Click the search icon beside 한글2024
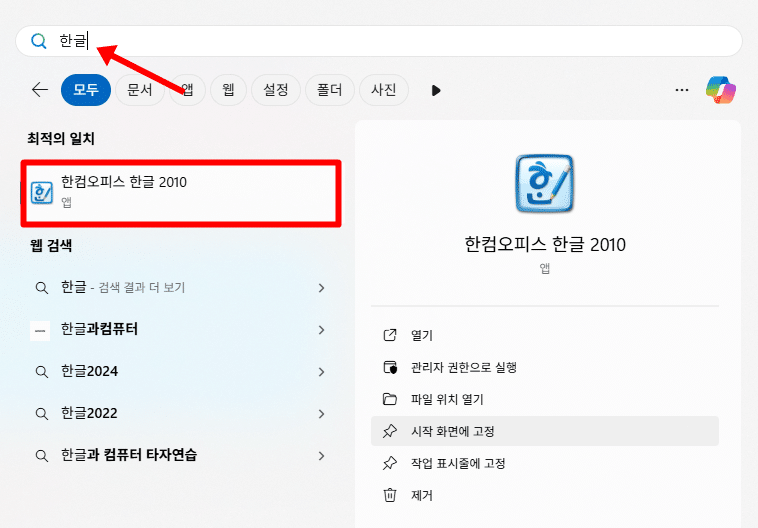The height and width of the screenshot is (528, 758). (x=42, y=372)
